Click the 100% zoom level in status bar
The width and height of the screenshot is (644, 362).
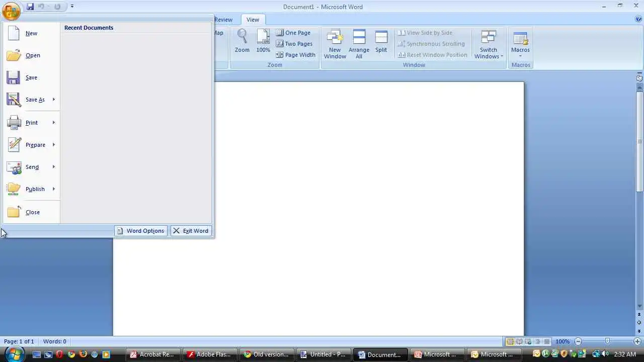pyautogui.click(x=562, y=341)
